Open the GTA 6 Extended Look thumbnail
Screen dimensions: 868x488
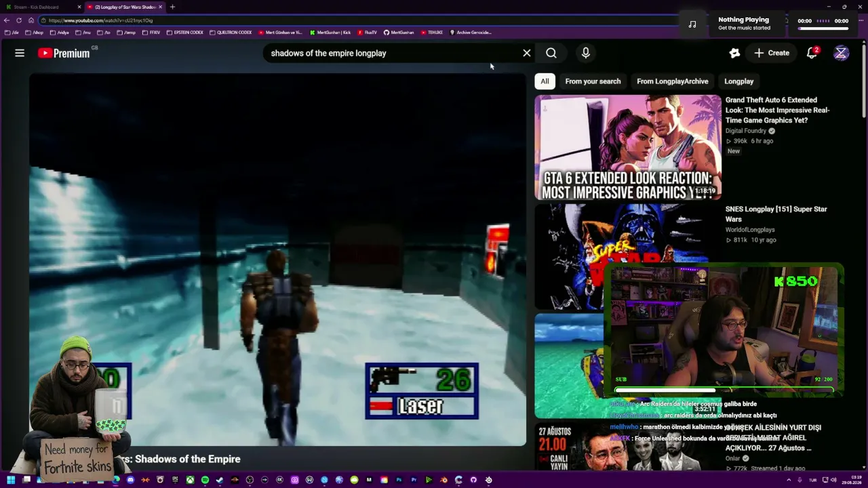tap(628, 148)
